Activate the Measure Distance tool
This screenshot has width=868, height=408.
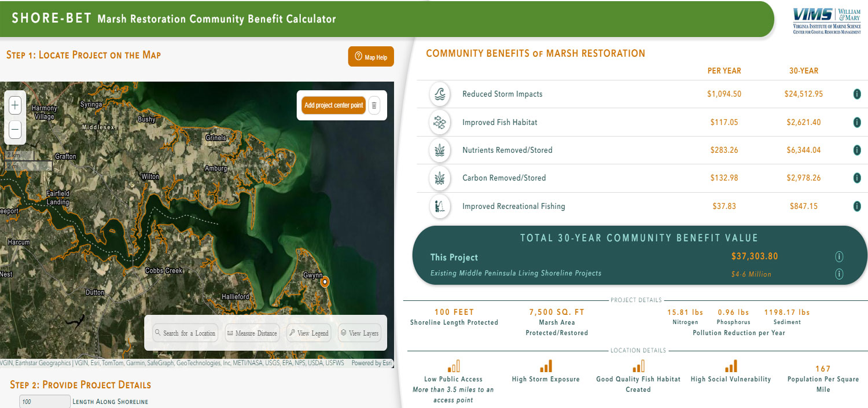click(252, 333)
